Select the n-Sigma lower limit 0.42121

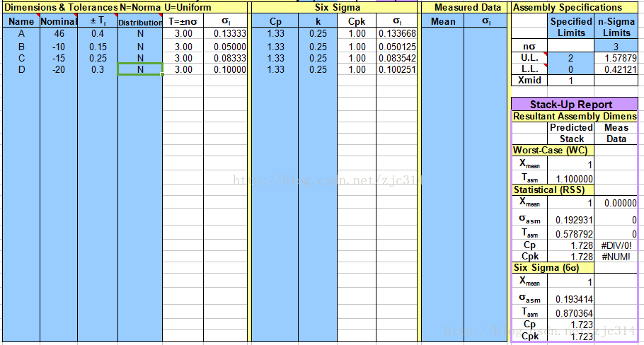tap(616, 69)
